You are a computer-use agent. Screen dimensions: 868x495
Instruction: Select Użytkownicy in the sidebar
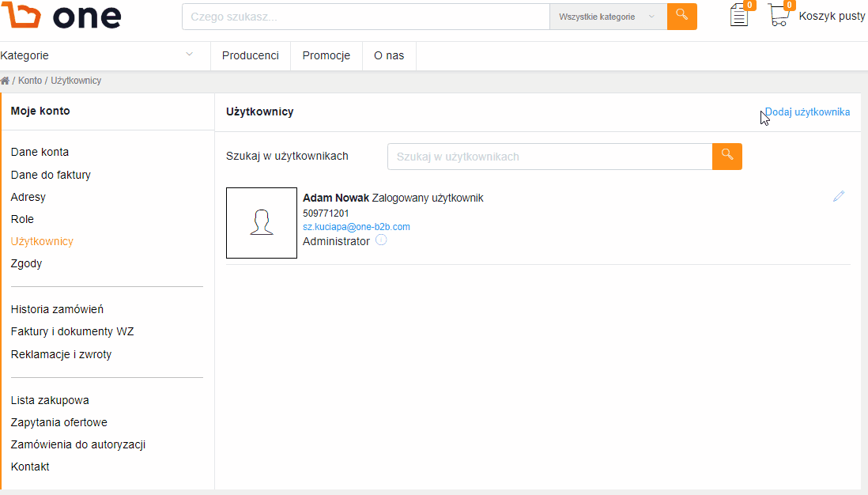[42, 241]
